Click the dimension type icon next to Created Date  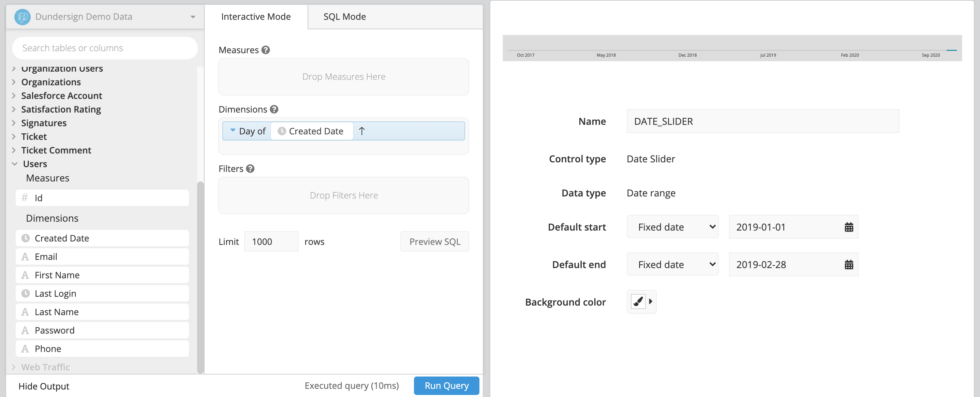tap(282, 131)
